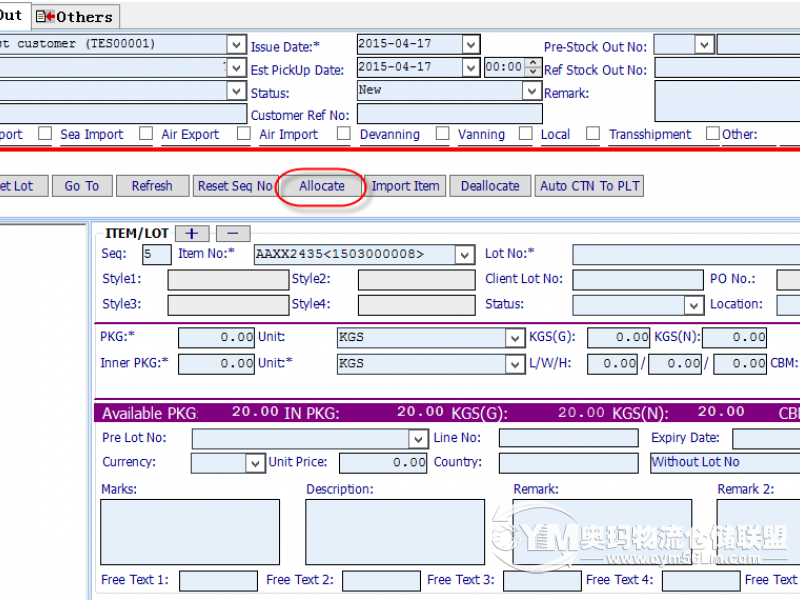Remove ITEM/LOT row with minus button

tap(233, 234)
